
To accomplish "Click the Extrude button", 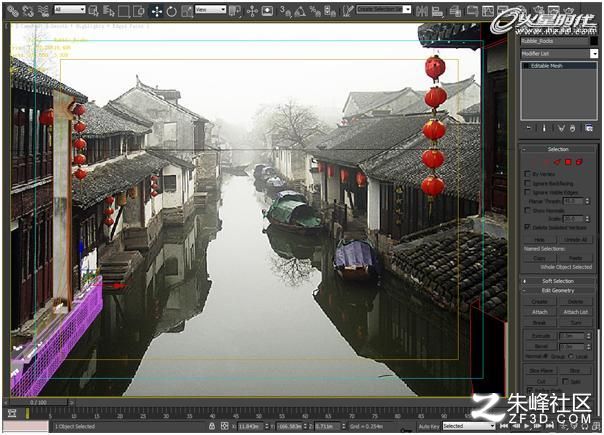I will 540,336.
